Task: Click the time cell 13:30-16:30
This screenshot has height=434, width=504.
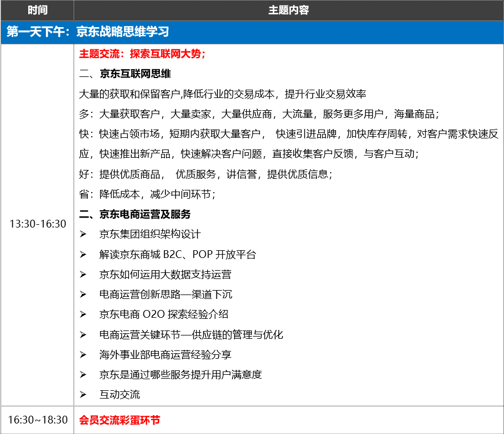Action: [x=38, y=224]
